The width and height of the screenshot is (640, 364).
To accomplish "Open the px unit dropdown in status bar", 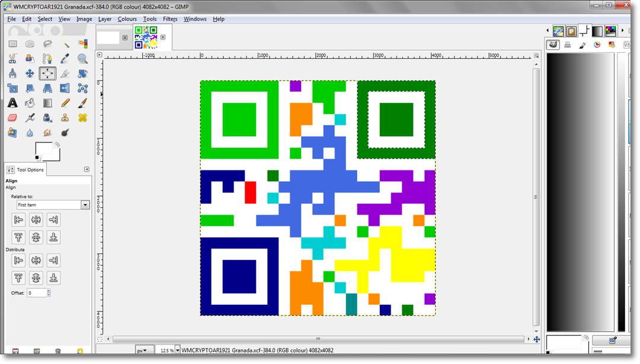I will (x=145, y=350).
